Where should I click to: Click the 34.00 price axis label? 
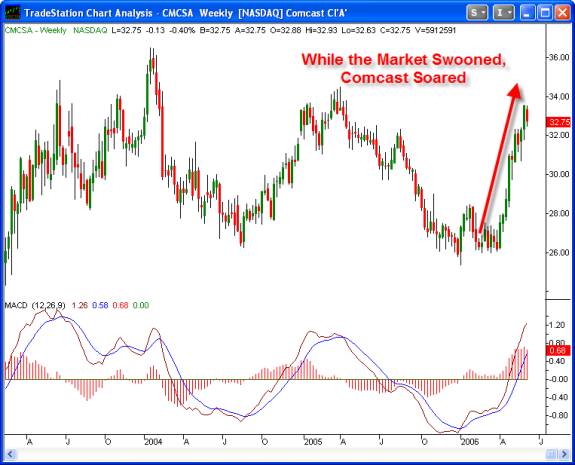[x=559, y=96]
